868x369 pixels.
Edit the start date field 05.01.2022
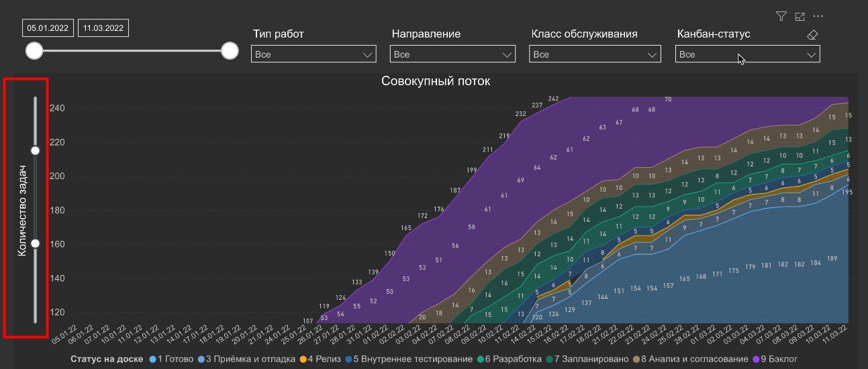pos(47,28)
